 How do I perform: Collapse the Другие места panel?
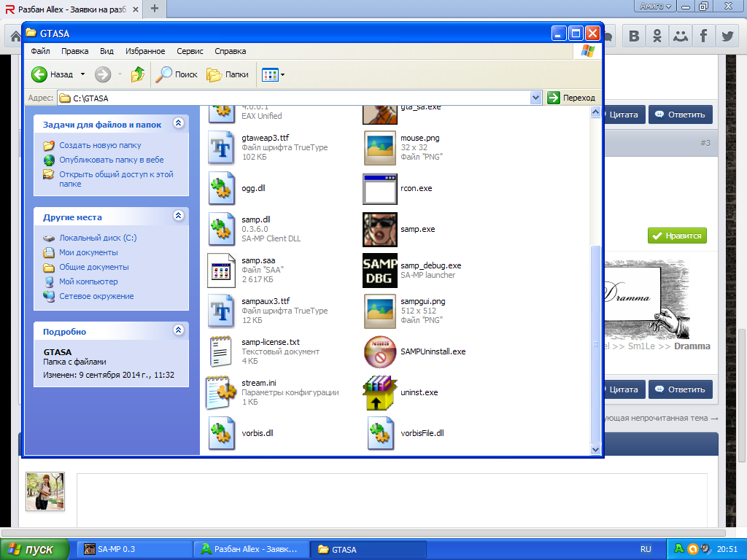[x=178, y=216]
